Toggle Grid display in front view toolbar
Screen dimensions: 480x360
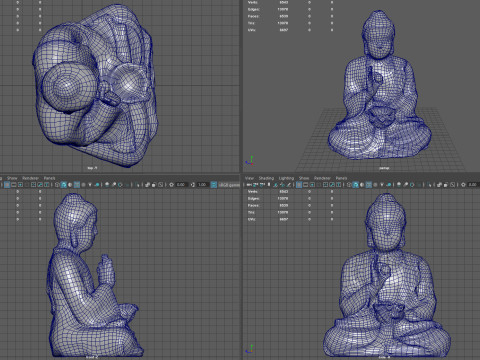click(299, 184)
